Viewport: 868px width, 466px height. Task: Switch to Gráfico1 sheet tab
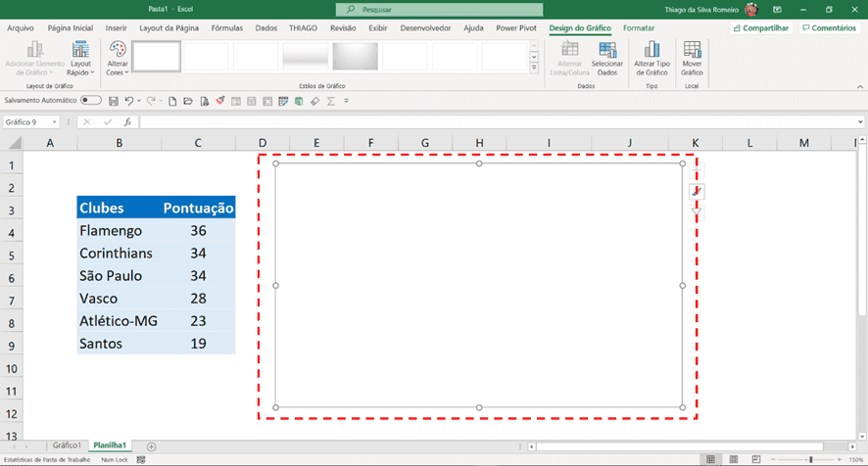[67, 445]
